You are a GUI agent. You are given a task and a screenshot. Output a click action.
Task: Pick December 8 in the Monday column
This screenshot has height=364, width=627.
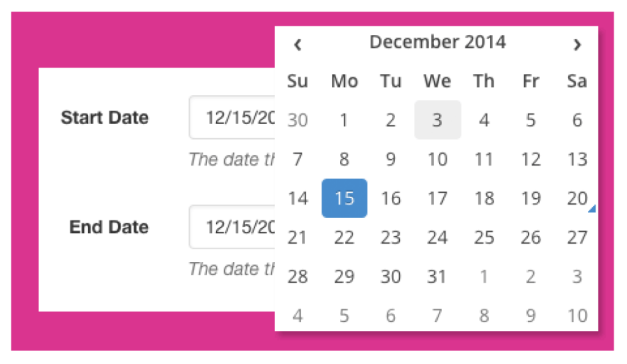click(344, 159)
